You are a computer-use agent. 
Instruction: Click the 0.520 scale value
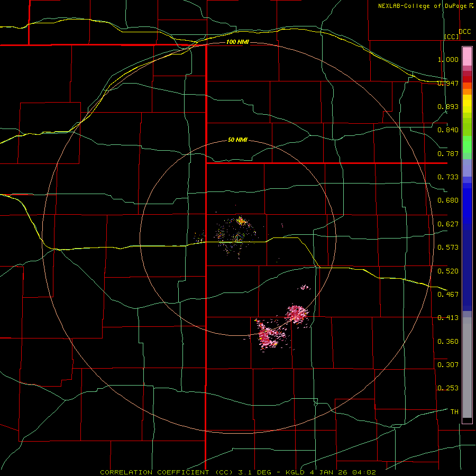448,271
